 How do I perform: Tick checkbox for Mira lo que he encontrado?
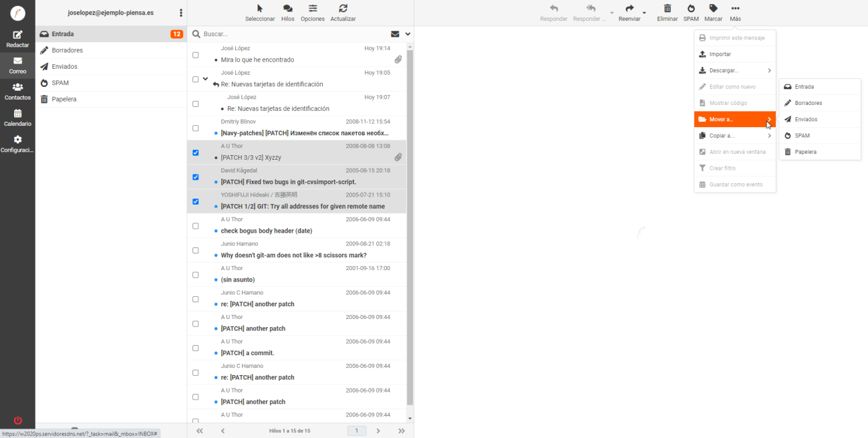[x=196, y=55]
